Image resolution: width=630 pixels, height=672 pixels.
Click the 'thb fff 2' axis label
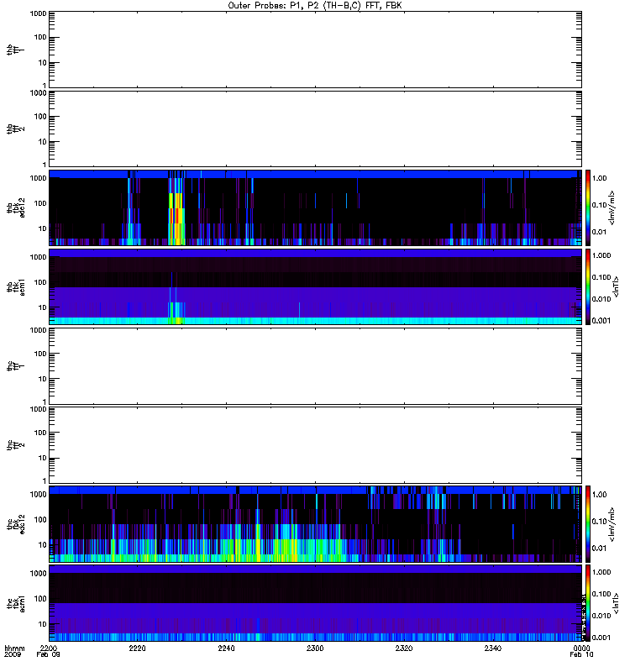pos(15,129)
